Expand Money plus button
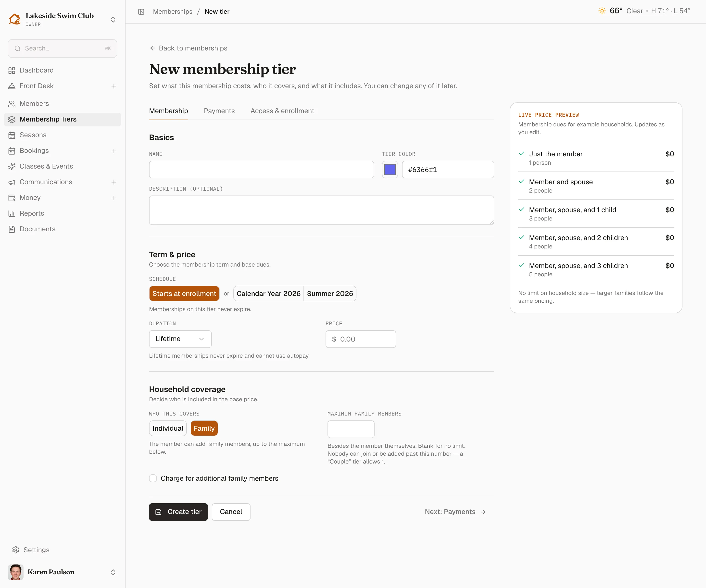706x588 pixels. pyautogui.click(x=114, y=198)
